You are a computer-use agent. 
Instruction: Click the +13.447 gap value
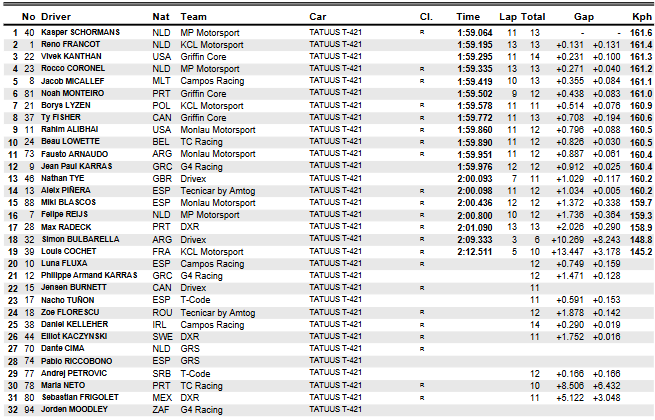tap(569, 252)
